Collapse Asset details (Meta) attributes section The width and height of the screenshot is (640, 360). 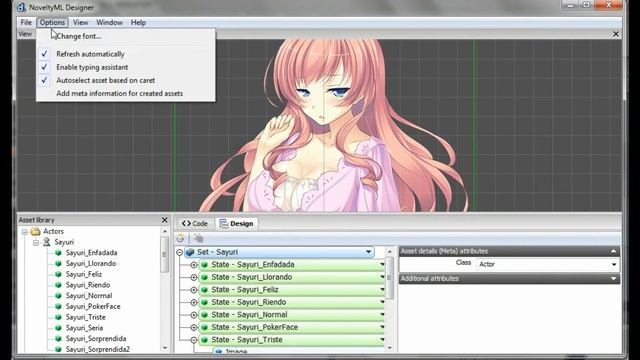tap(613, 251)
